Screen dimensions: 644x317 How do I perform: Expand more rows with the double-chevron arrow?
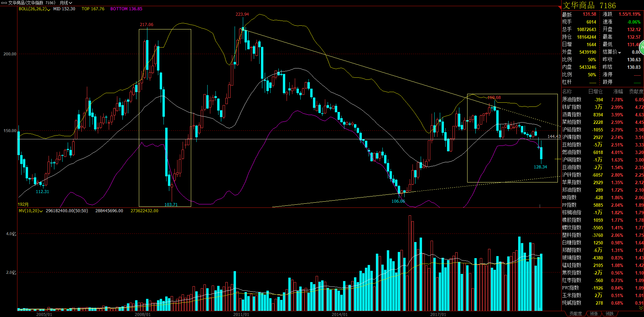[x=641, y=308]
